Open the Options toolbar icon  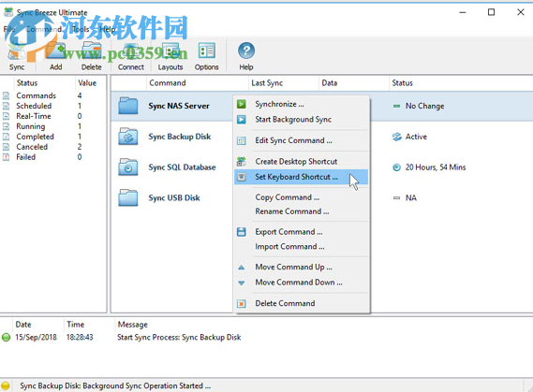point(207,51)
